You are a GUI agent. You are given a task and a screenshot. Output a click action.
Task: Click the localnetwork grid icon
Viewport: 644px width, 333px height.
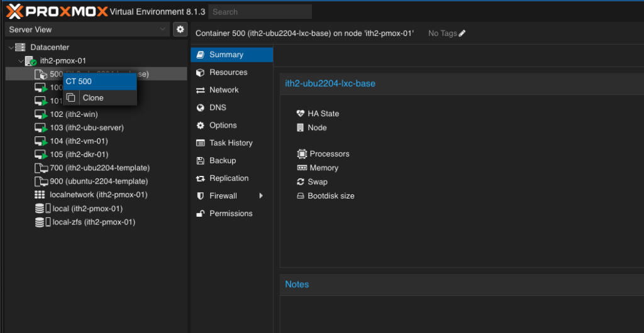[x=40, y=195]
